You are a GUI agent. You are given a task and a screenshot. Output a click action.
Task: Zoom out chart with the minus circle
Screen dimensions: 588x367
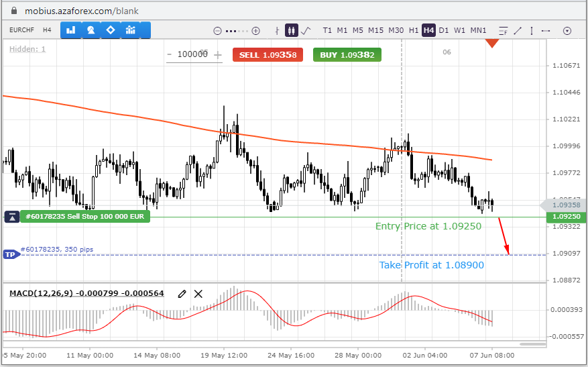pyautogui.click(x=217, y=31)
